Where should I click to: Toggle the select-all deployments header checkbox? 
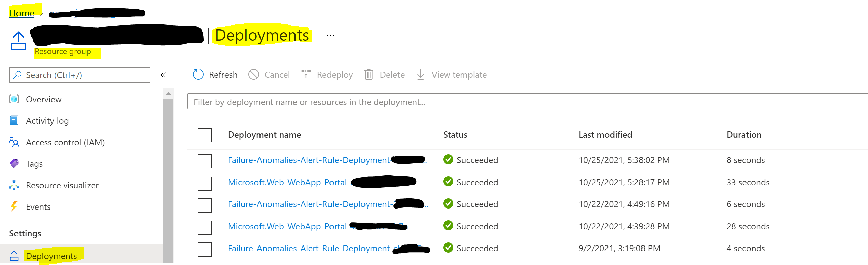pyautogui.click(x=205, y=135)
